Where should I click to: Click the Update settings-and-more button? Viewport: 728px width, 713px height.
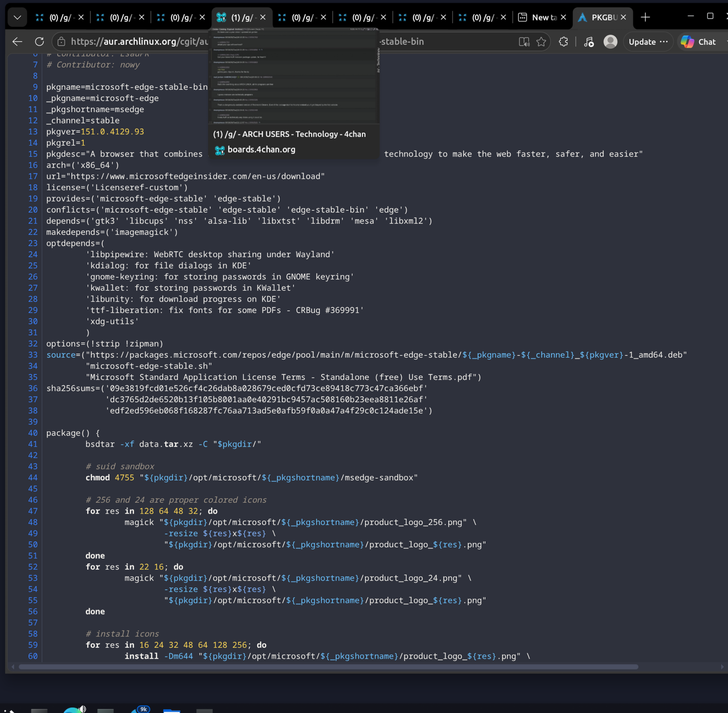click(648, 41)
